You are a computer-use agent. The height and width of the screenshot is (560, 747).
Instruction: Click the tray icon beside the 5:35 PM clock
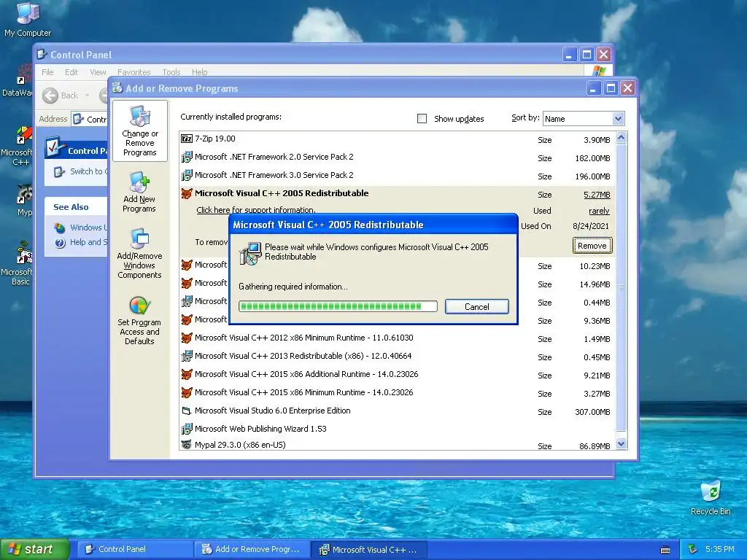tap(693, 549)
